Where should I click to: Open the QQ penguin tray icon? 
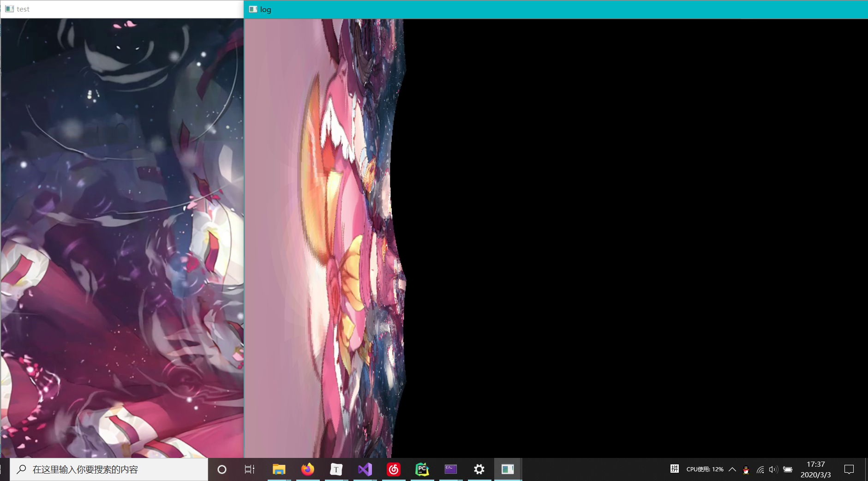click(746, 470)
